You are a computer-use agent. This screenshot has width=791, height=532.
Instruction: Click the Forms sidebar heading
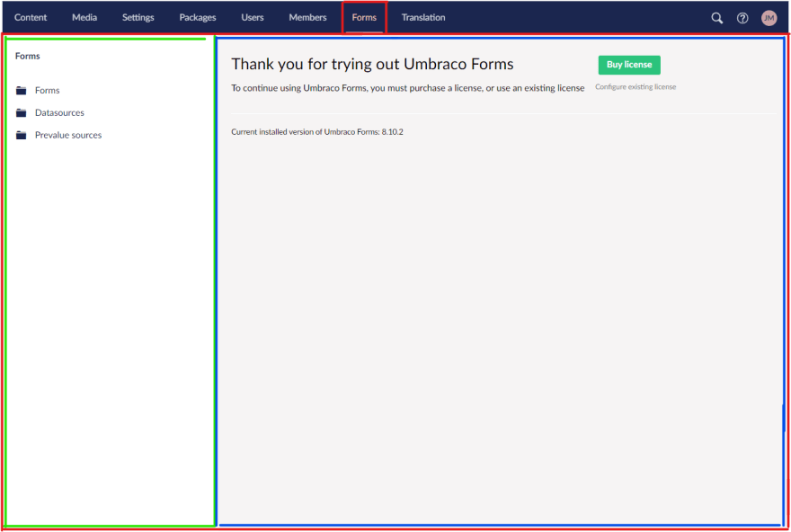[27, 56]
